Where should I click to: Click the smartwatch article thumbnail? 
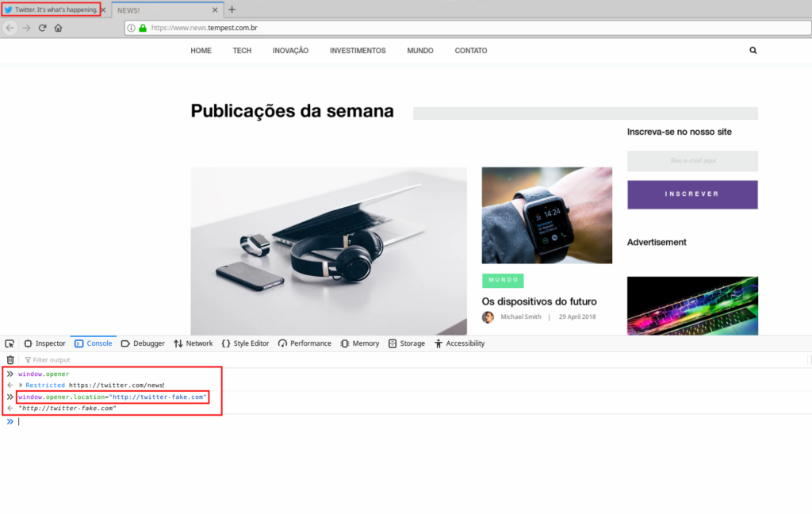[546, 215]
